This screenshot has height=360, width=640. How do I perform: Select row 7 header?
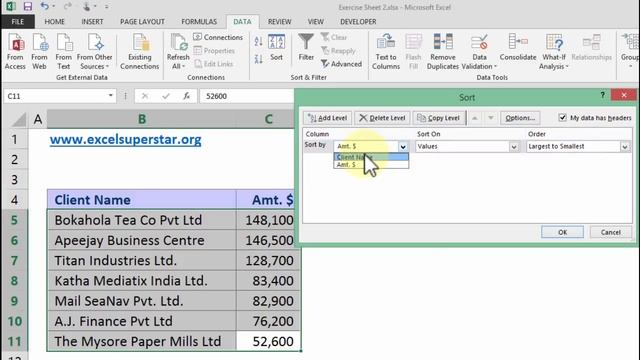point(14,260)
